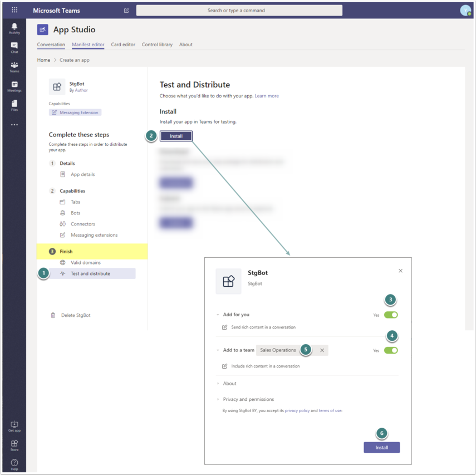Toggle the Add for you switch
476x475 pixels.
(391, 315)
